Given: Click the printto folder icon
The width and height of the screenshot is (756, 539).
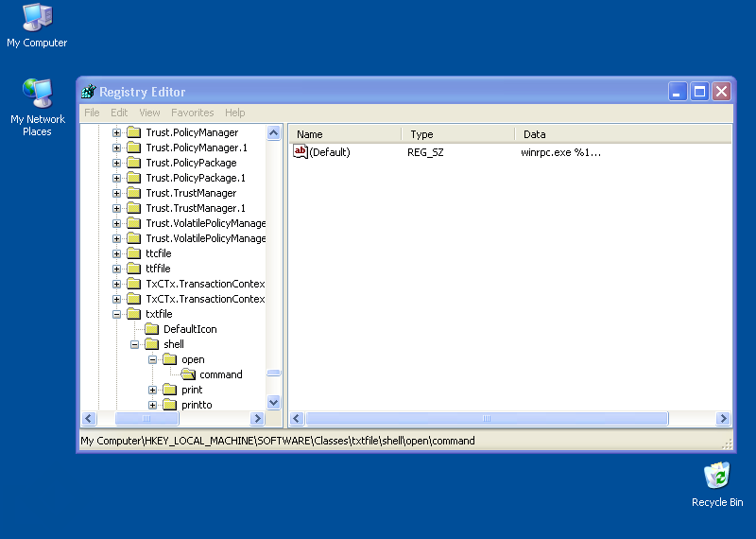Looking at the screenshot, I should click(x=169, y=405).
